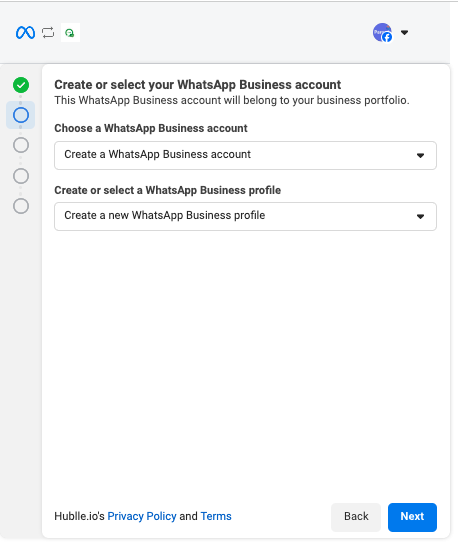Jump to the fourth step circle
Screen dimensions: 458x545
point(21,176)
